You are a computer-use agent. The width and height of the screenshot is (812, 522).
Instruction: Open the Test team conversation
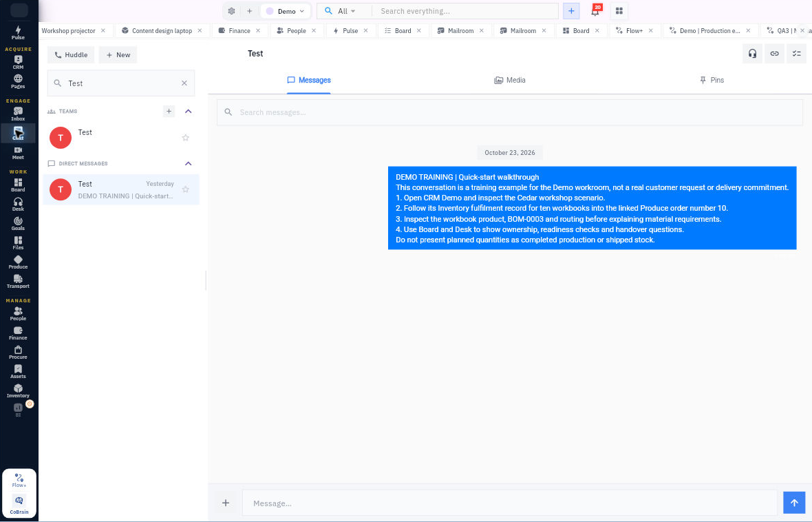click(121, 137)
